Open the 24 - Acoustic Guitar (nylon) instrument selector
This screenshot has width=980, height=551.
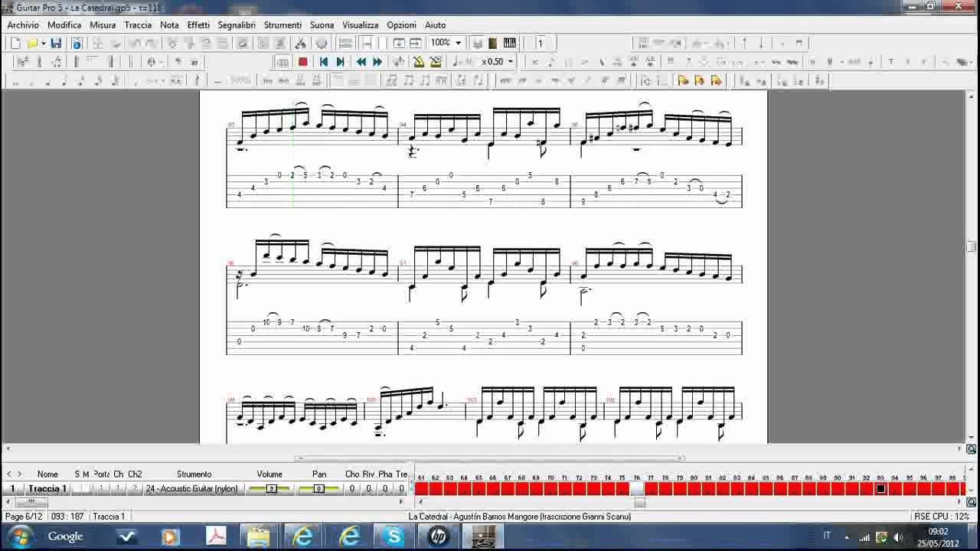coord(192,488)
